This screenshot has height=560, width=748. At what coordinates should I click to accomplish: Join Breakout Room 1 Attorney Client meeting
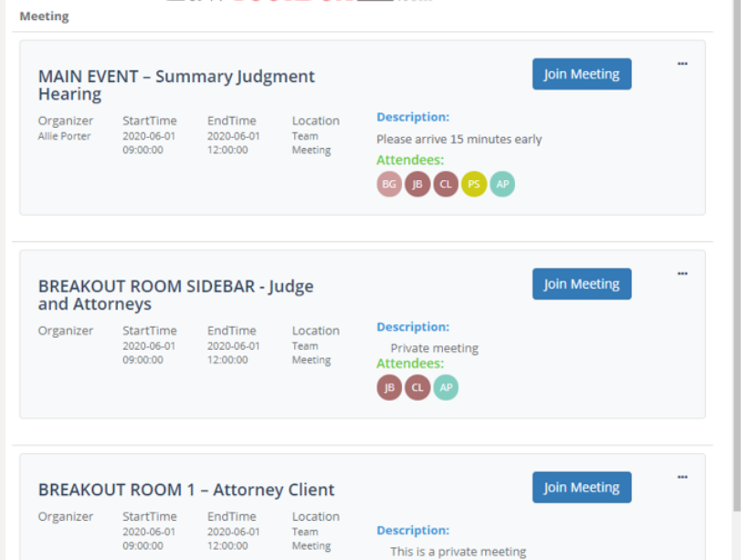click(582, 487)
